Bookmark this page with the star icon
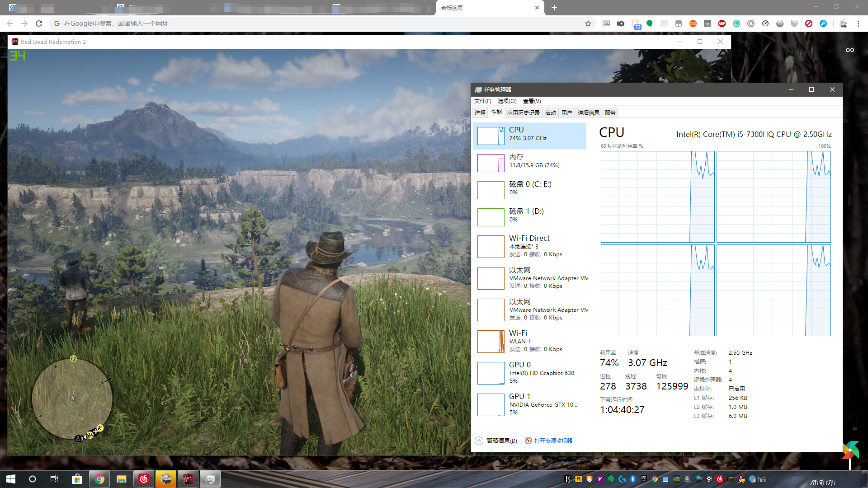This screenshot has height=488, width=868. tap(588, 23)
